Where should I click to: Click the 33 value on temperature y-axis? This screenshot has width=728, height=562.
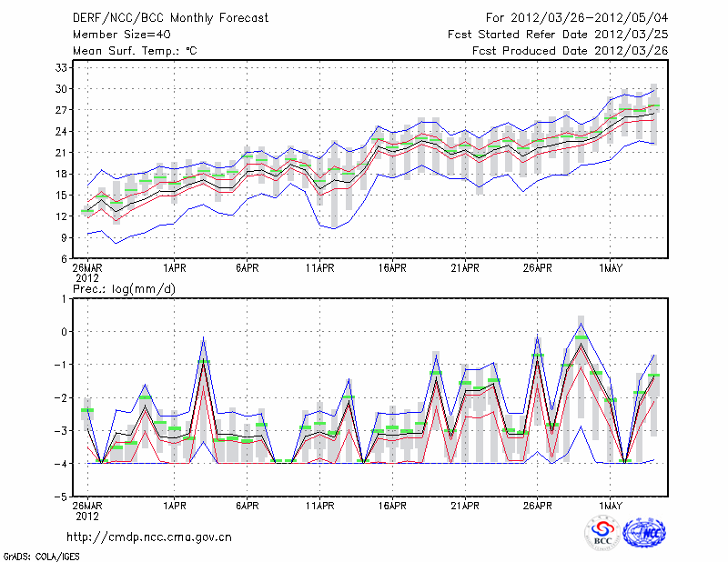tap(62, 68)
